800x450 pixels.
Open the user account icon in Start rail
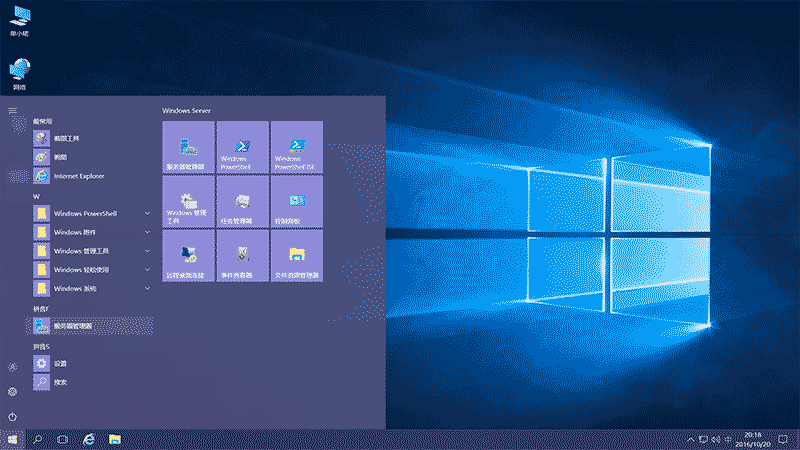point(13,367)
